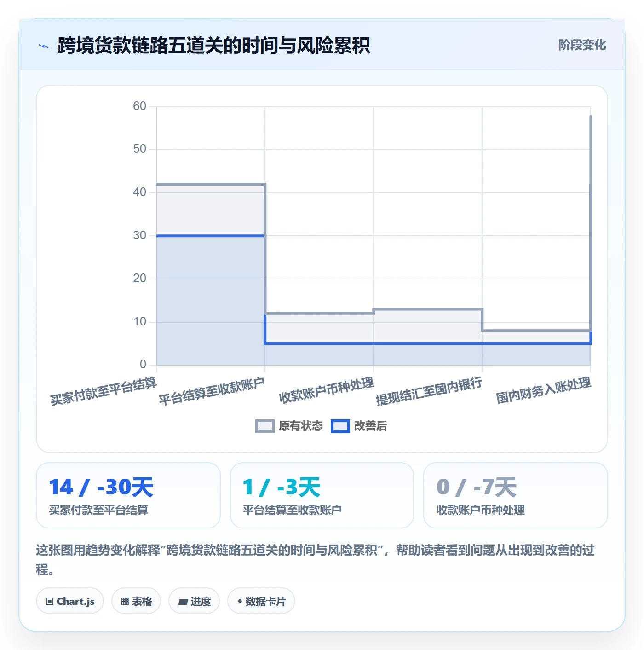Viewport: 644px width, 650px height.
Task: Click the gray 原有状态 step line at 42
Action: coord(211,184)
